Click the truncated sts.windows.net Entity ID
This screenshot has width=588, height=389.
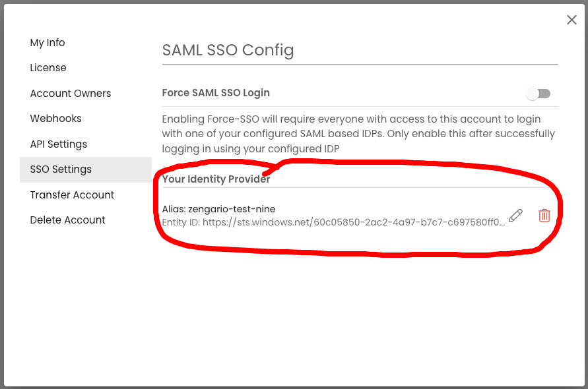[x=333, y=222]
